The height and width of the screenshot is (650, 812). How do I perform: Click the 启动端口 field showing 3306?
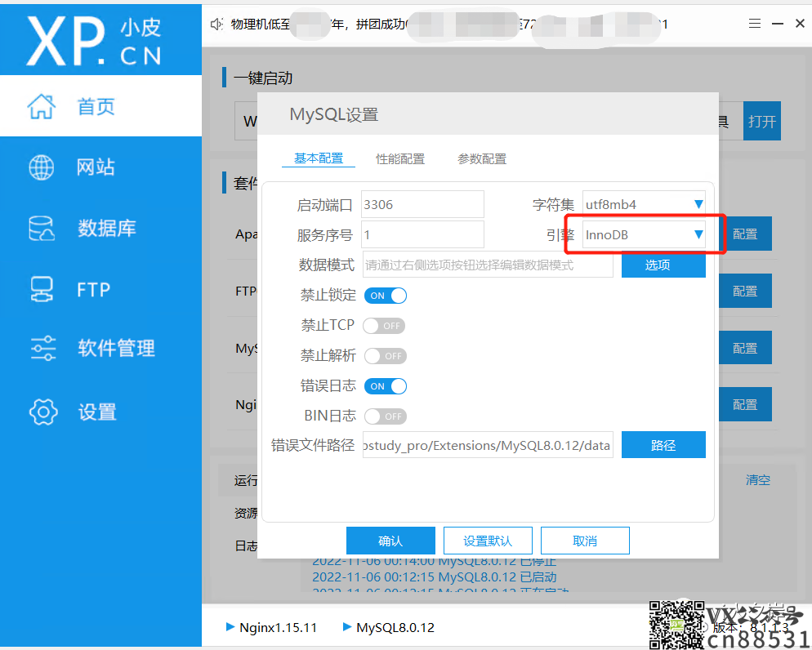click(x=422, y=204)
